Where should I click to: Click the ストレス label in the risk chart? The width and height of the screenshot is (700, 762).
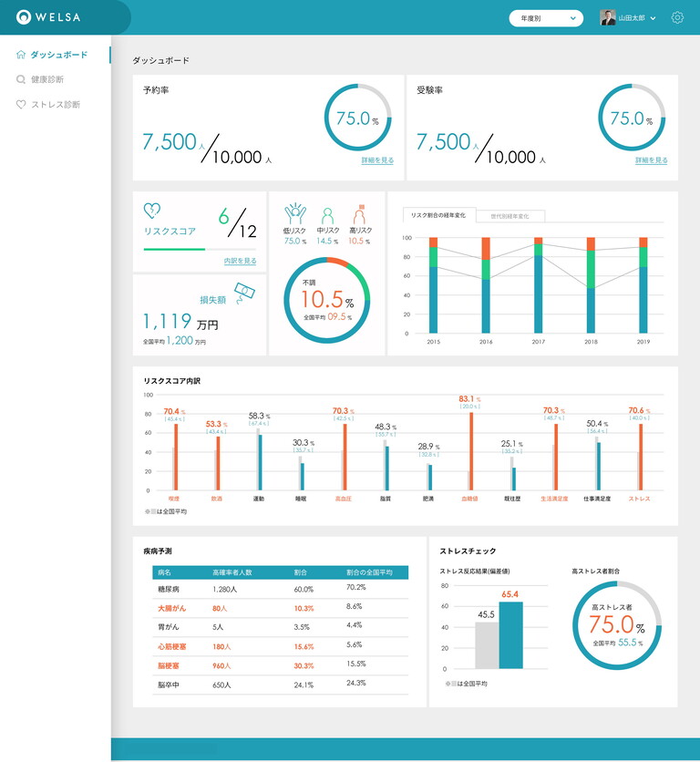(639, 499)
